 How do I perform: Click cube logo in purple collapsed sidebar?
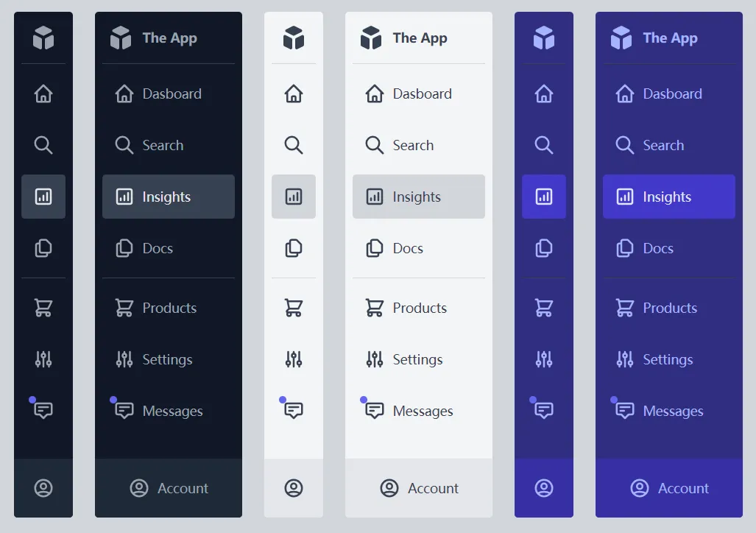(544, 38)
